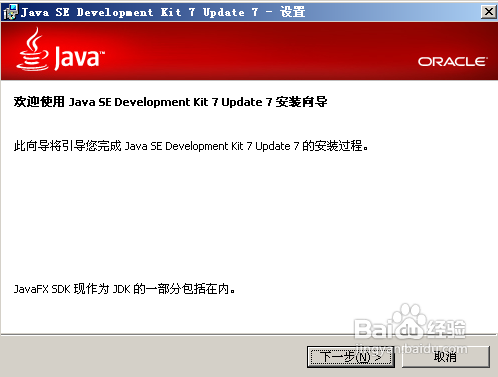
Task: Click the installer icon in title bar
Action: click(x=10, y=12)
